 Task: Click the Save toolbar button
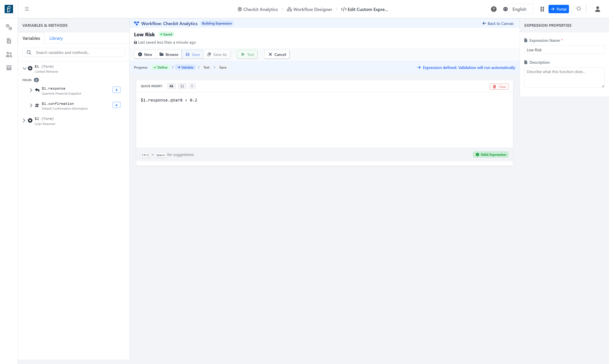pyautogui.click(x=192, y=54)
